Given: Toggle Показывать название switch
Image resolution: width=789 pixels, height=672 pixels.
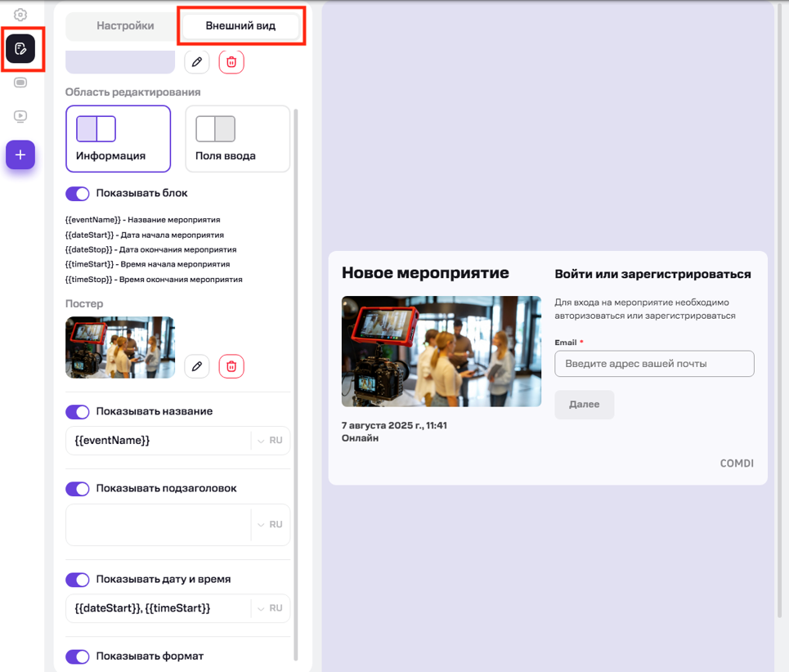Looking at the screenshot, I should click(78, 412).
